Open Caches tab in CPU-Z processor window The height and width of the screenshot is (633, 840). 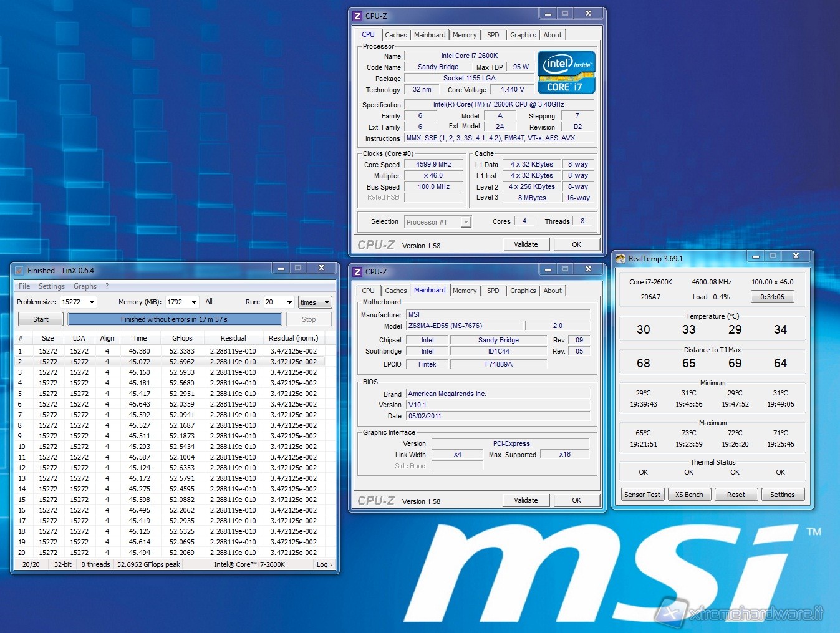[x=395, y=35]
